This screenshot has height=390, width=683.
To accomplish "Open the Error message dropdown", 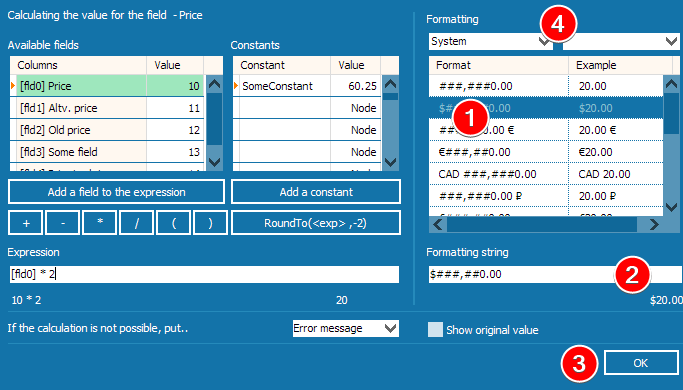I will pos(346,328).
